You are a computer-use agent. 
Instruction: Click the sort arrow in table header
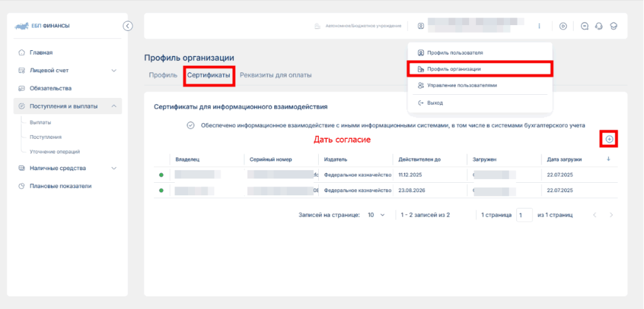click(x=608, y=159)
